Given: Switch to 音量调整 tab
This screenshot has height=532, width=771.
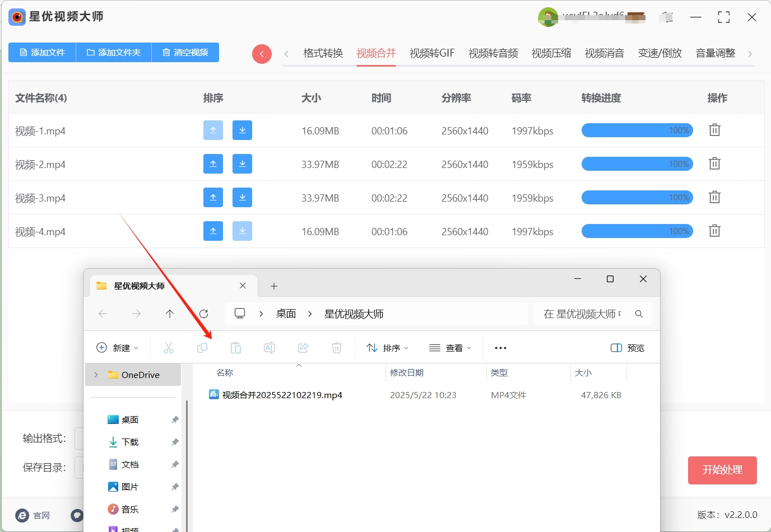Looking at the screenshot, I should (x=716, y=53).
